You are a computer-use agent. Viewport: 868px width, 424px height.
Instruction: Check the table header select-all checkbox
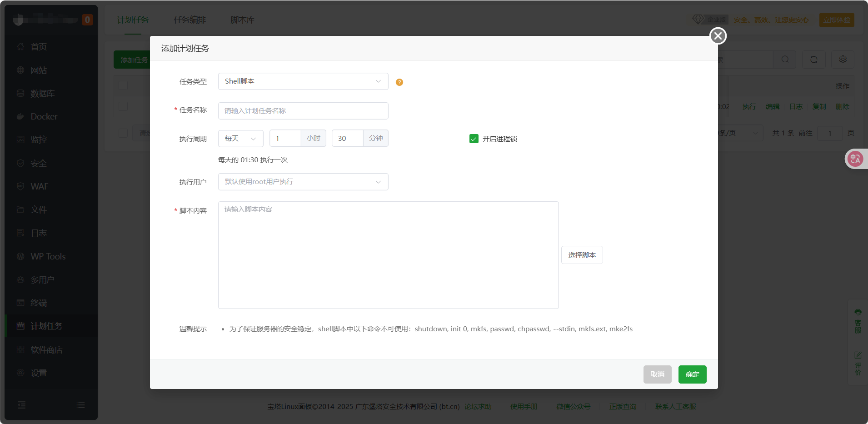click(x=123, y=85)
